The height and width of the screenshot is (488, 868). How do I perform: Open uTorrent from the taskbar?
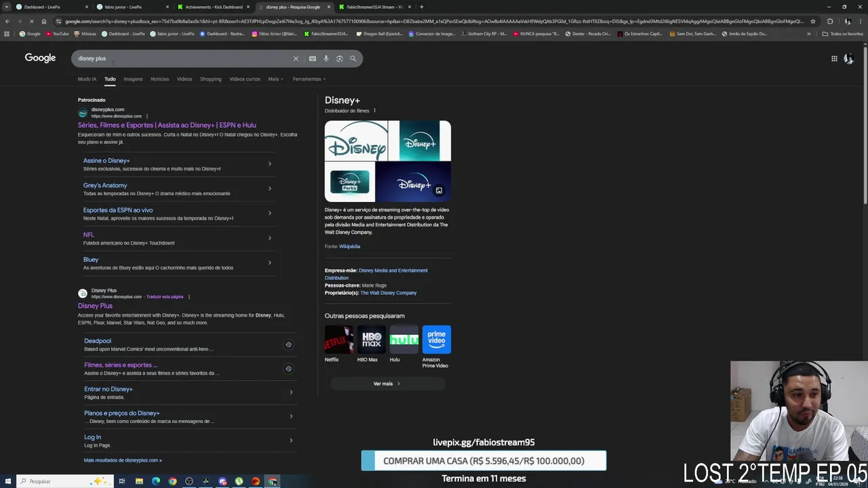(x=239, y=481)
